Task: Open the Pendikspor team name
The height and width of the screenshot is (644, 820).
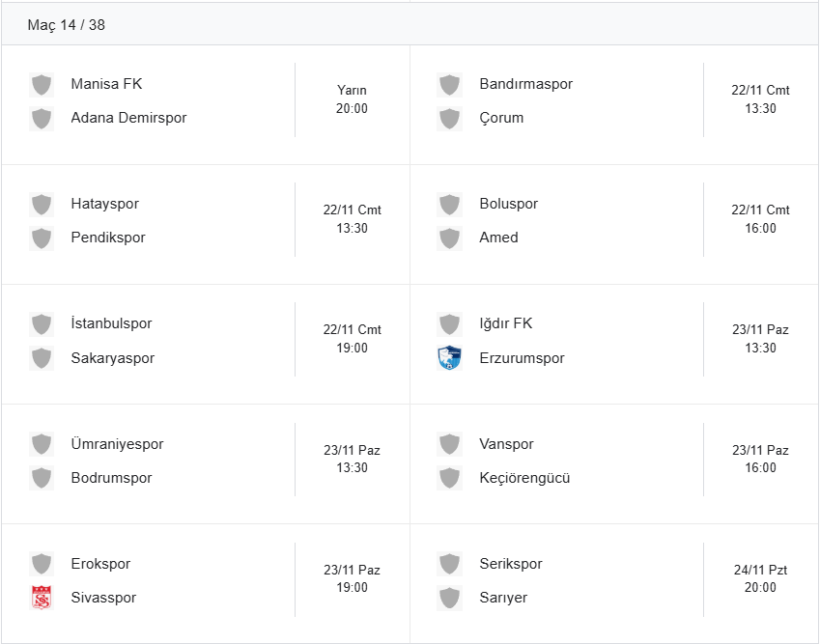Action: (x=108, y=238)
